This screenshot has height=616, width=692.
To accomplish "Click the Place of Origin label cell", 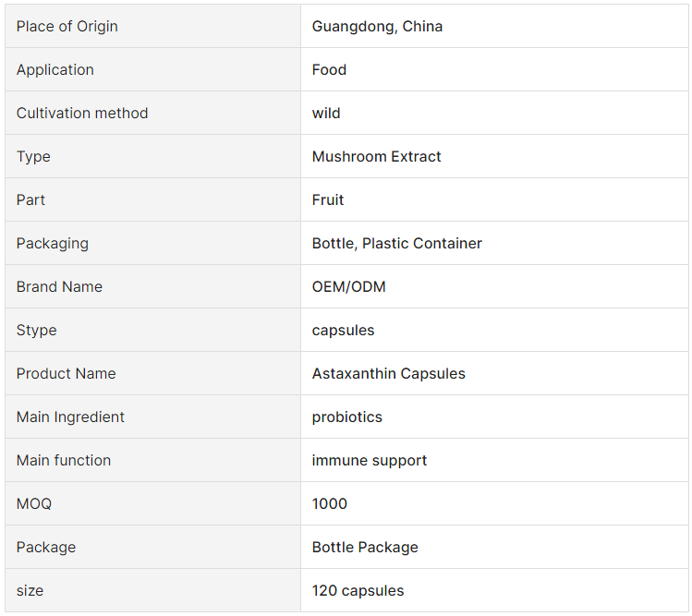I will tap(152, 27).
